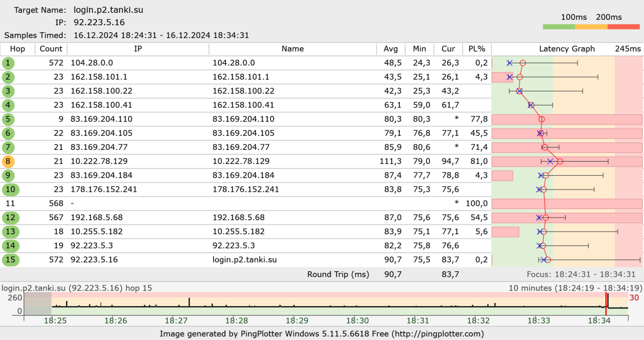This screenshot has height=340, width=644.
Task: Click the red vertical marker on timeline graph
Action: point(606,305)
